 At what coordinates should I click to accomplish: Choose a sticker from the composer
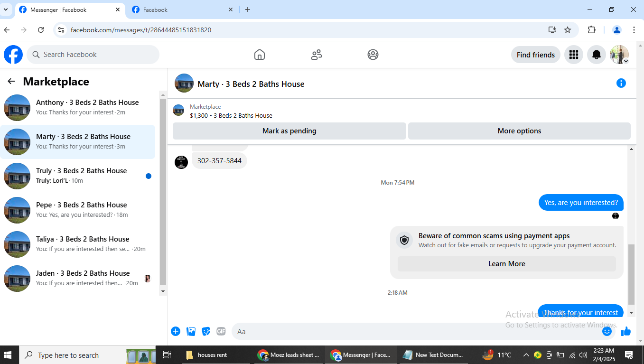click(x=206, y=331)
